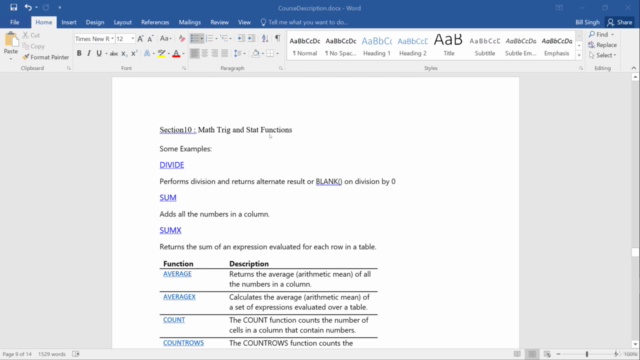This screenshot has height=360, width=640.
Task: Click the Save icon in the title bar
Action: (x=13, y=7)
